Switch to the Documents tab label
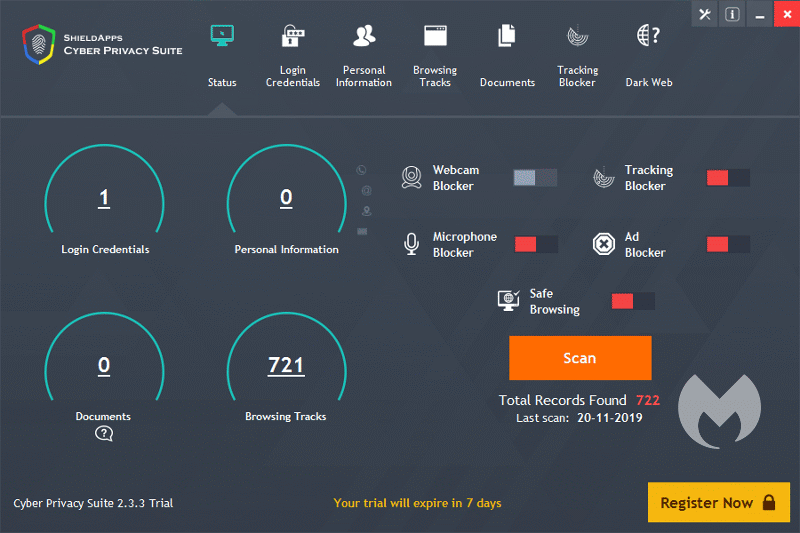This screenshot has height=533, width=800. coord(507,82)
